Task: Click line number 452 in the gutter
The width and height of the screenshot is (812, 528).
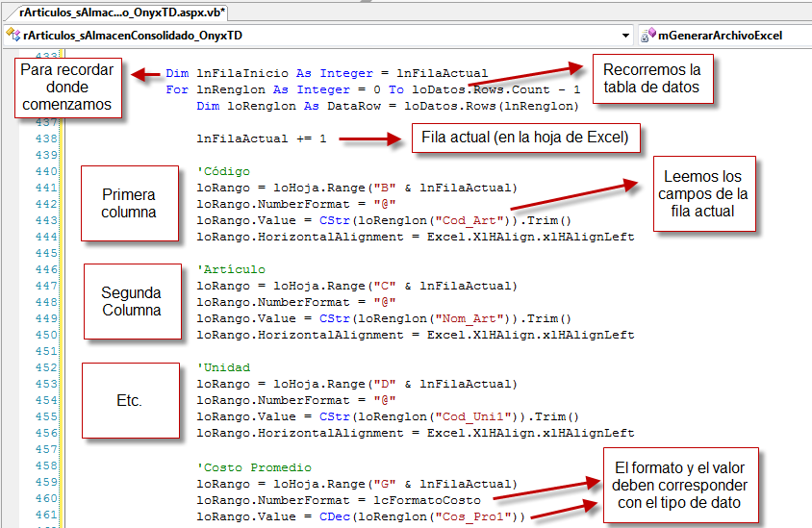Action: 46,367
